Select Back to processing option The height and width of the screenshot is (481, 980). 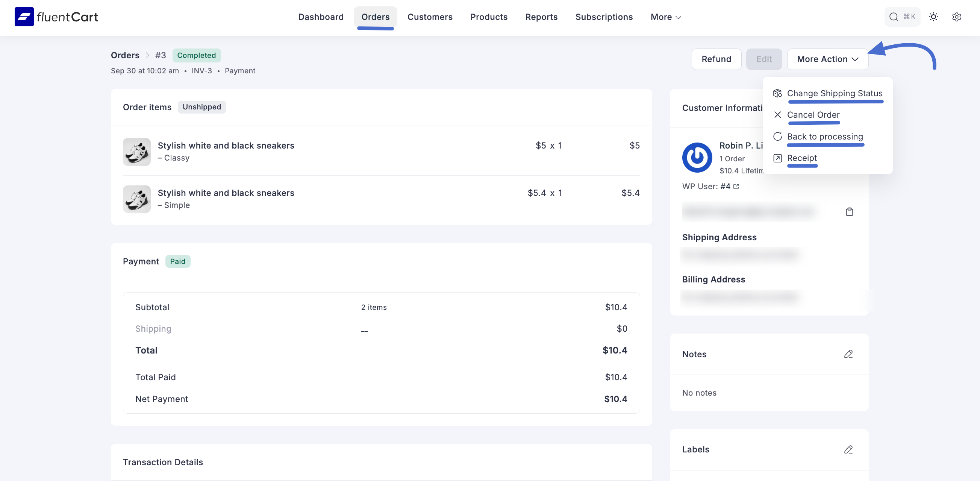pyautogui.click(x=824, y=136)
